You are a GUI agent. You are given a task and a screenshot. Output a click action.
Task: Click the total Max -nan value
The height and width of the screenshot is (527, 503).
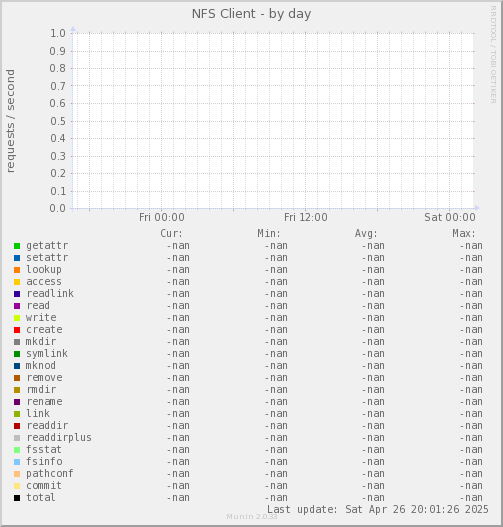(471, 498)
